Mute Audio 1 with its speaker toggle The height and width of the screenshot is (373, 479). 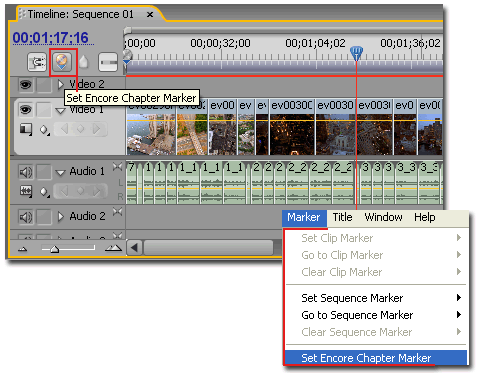[x=26, y=172]
